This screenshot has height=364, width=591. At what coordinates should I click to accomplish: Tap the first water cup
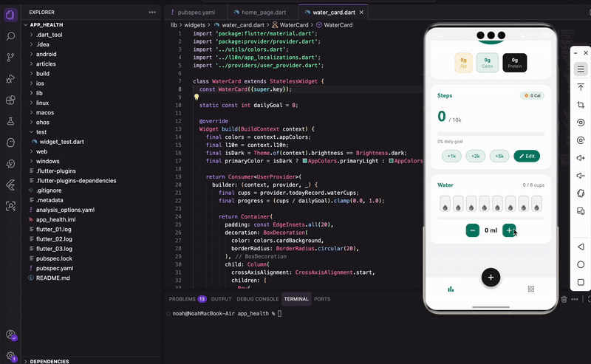pyautogui.click(x=445, y=205)
